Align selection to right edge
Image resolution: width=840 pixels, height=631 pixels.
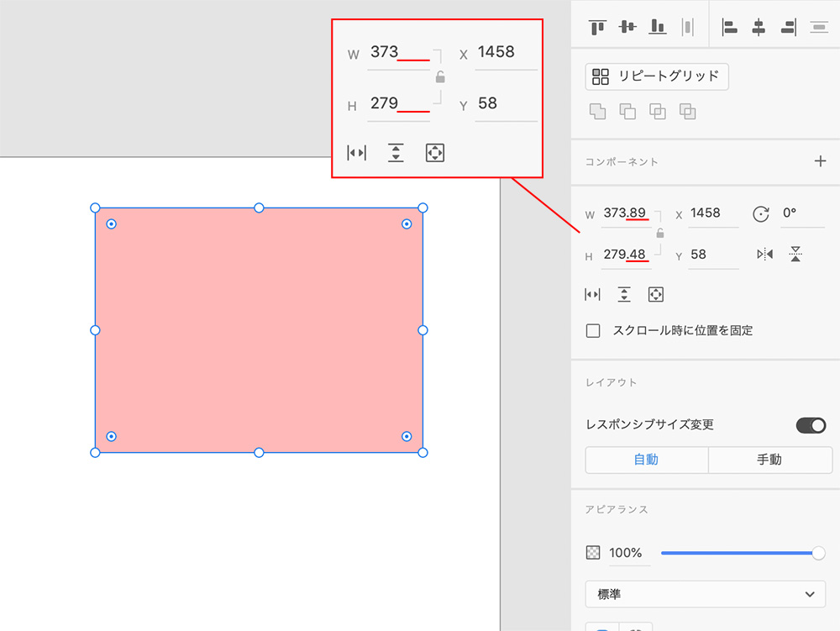(x=788, y=27)
